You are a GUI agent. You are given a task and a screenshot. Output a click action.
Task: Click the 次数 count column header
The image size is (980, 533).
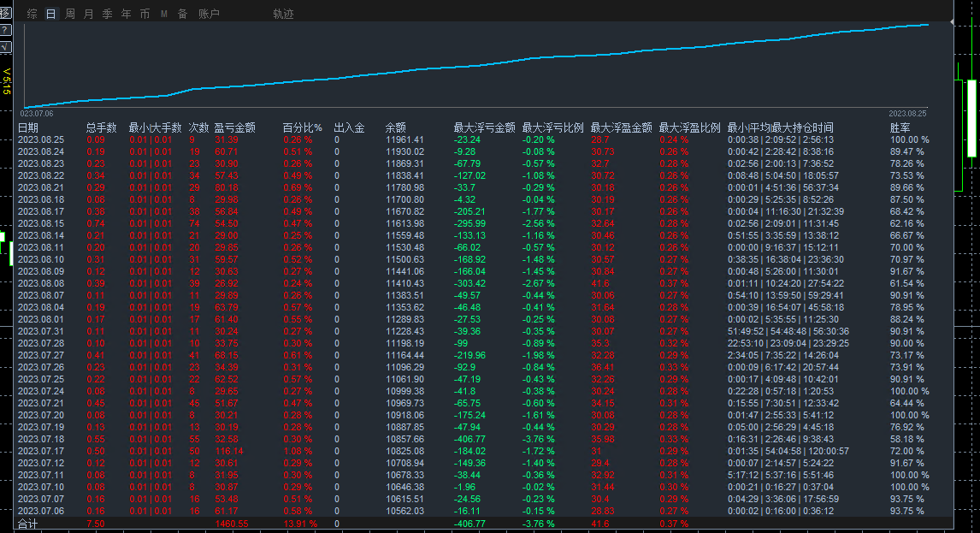[x=198, y=127]
